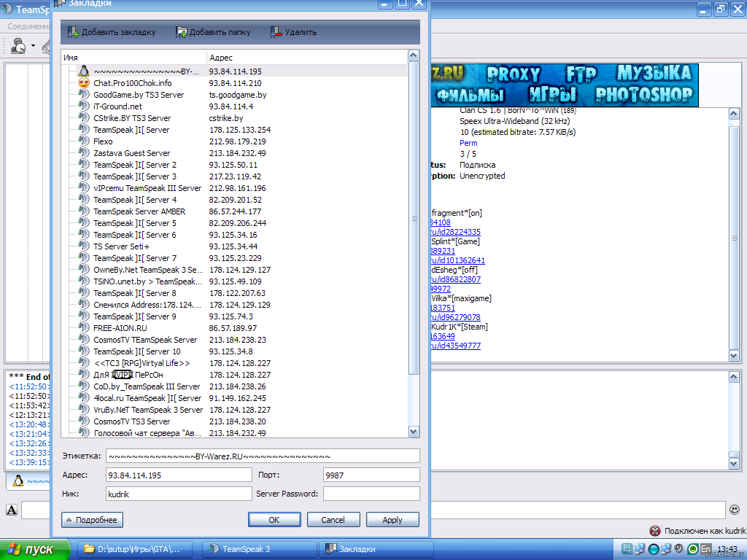747x560 pixels.
Task: Open the id28224335 link in server info
Action: [x=455, y=232]
